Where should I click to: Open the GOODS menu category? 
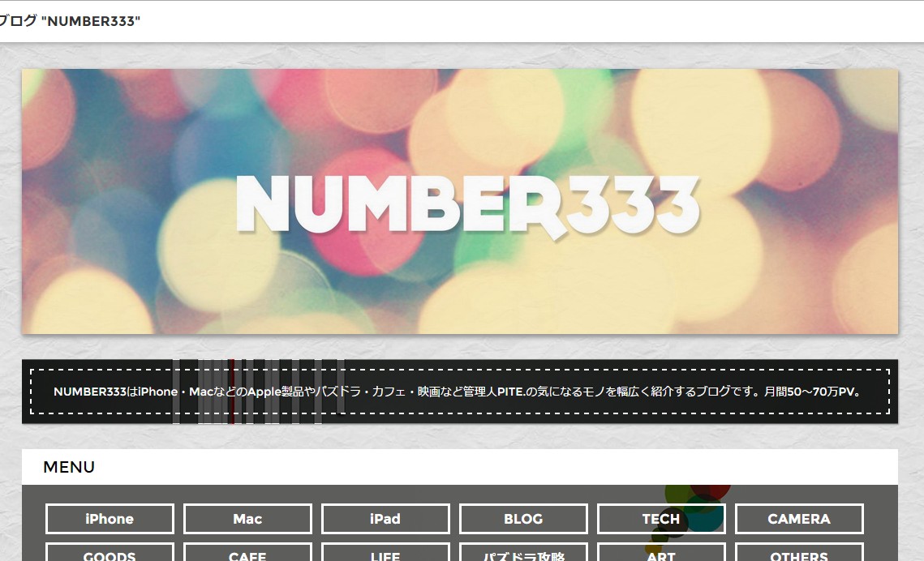pyautogui.click(x=110, y=552)
